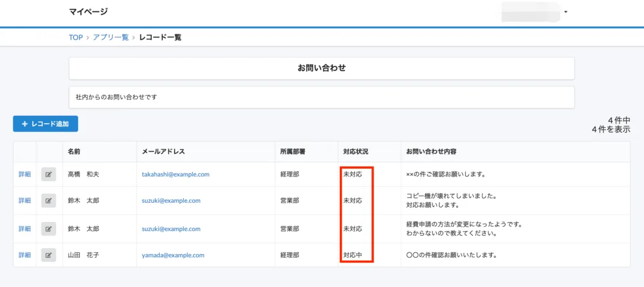Image resolution: width=644 pixels, height=287 pixels.
Task: Click the レコード追加 button
Action: coord(45,124)
